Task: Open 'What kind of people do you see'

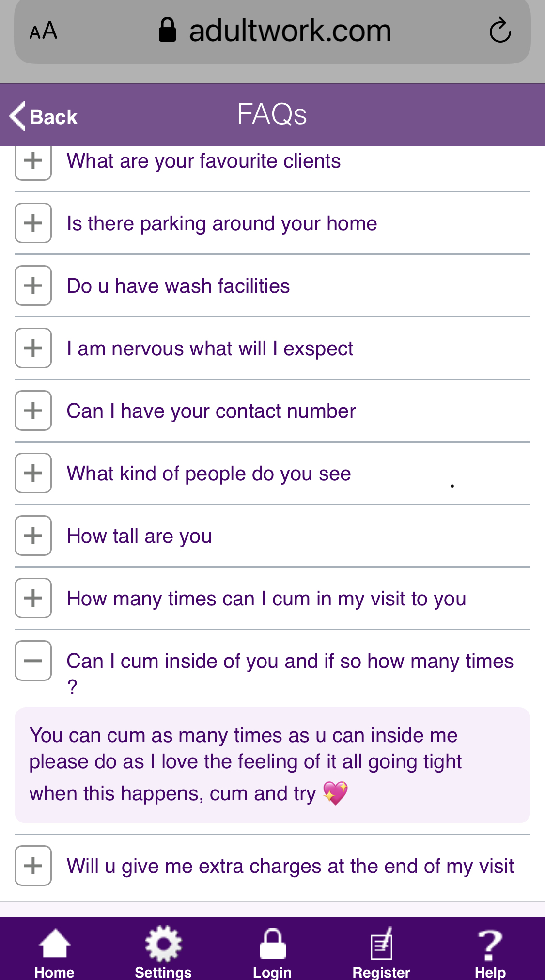Action: point(209,474)
